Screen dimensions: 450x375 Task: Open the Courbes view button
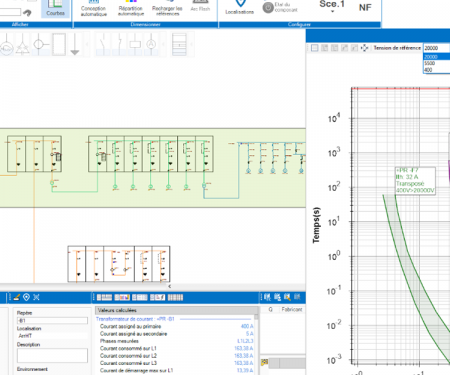(x=55, y=9)
